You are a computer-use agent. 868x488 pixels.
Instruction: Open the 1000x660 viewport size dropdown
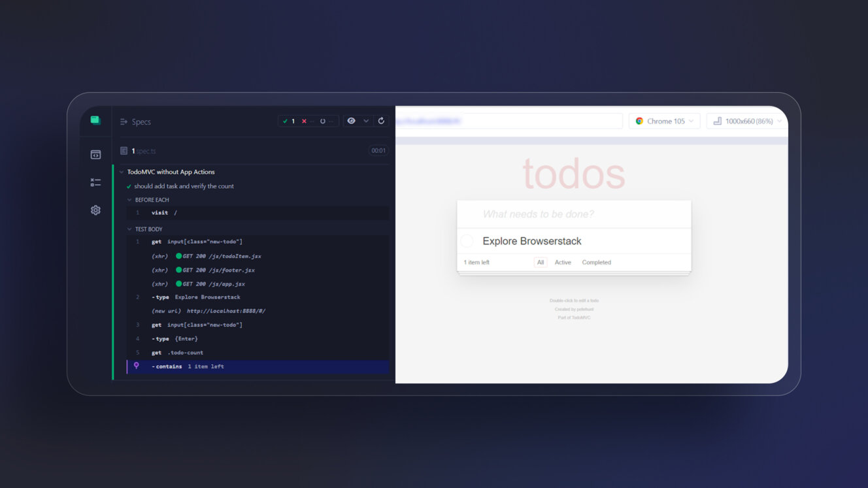[746, 121]
